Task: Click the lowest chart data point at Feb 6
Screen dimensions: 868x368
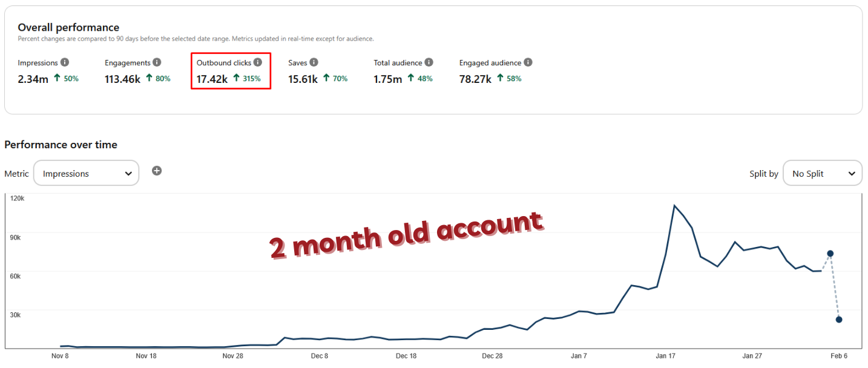Action: pyautogui.click(x=839, y=320)
